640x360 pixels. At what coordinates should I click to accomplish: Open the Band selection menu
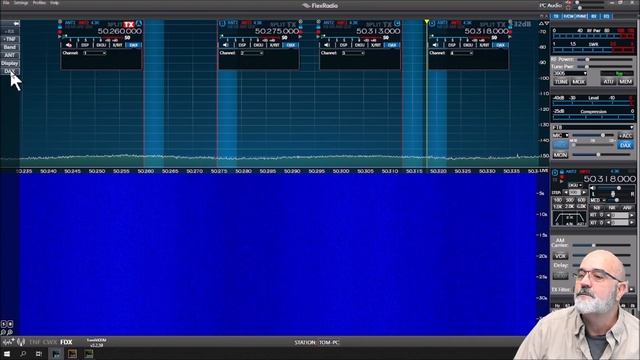coord(10,47)
